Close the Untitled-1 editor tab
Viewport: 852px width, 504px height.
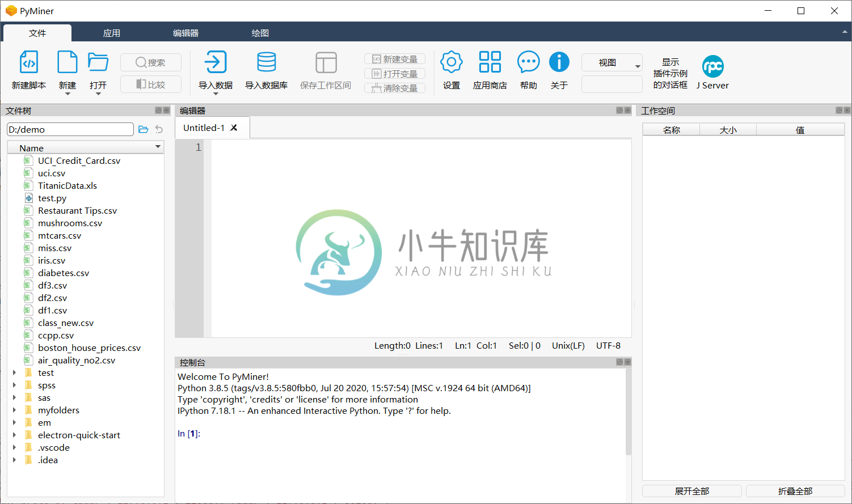point(234,128)
